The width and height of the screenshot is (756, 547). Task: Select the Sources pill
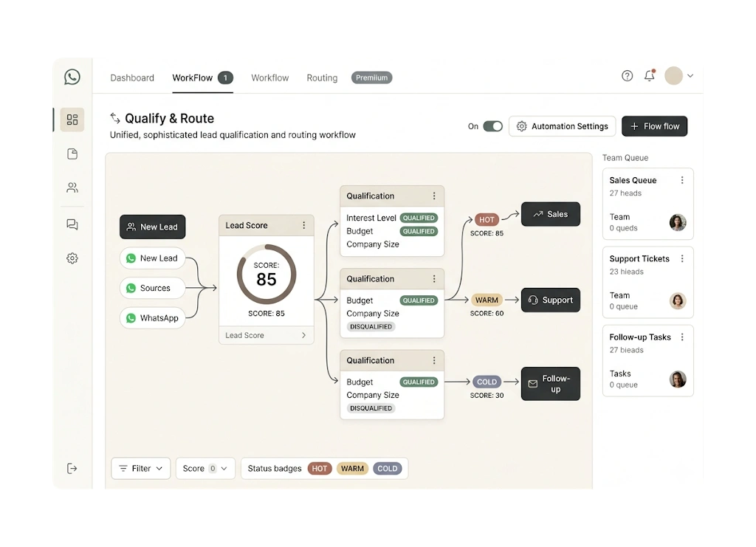152,288
